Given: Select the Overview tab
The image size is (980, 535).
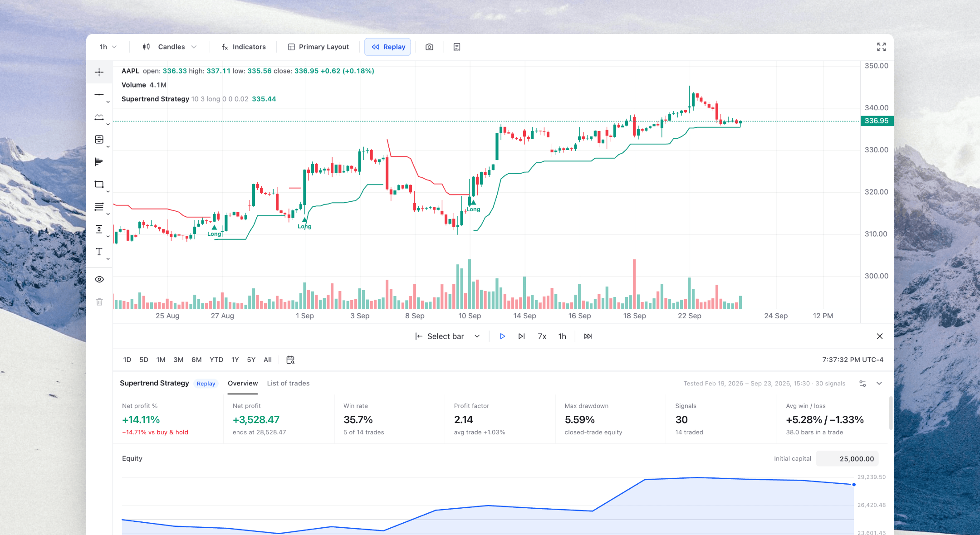Looking at the screenshot, I should pos(243,383).
